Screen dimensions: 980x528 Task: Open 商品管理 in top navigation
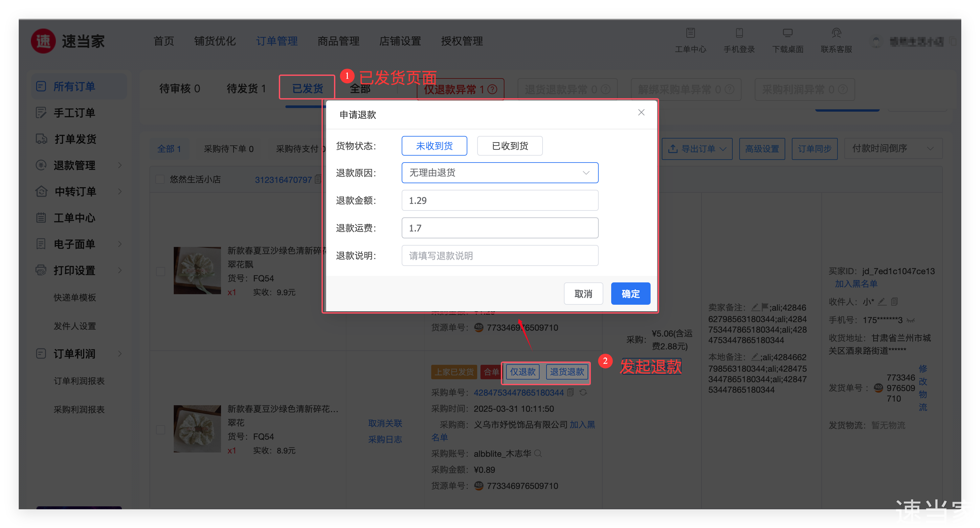pyautogui.click(x=338, y=41)
